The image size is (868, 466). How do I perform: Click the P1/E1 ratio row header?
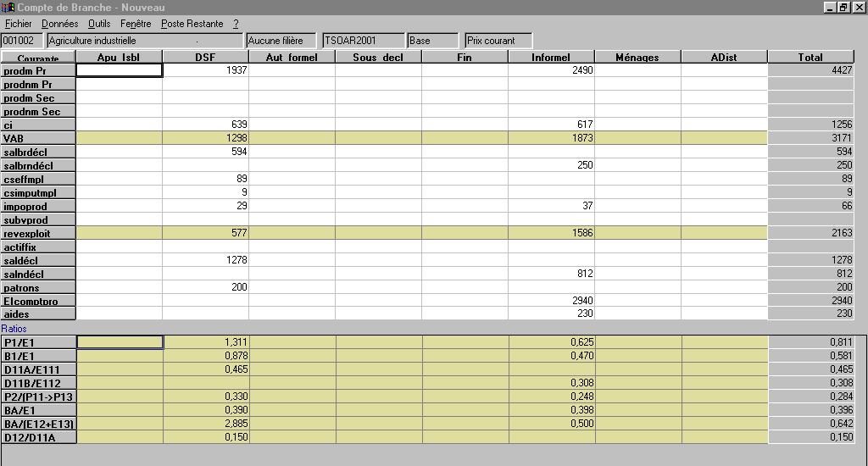38,342
